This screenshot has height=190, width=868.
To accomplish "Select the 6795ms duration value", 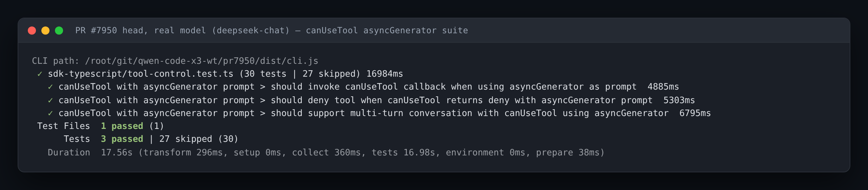I will (x=695, y=113).
